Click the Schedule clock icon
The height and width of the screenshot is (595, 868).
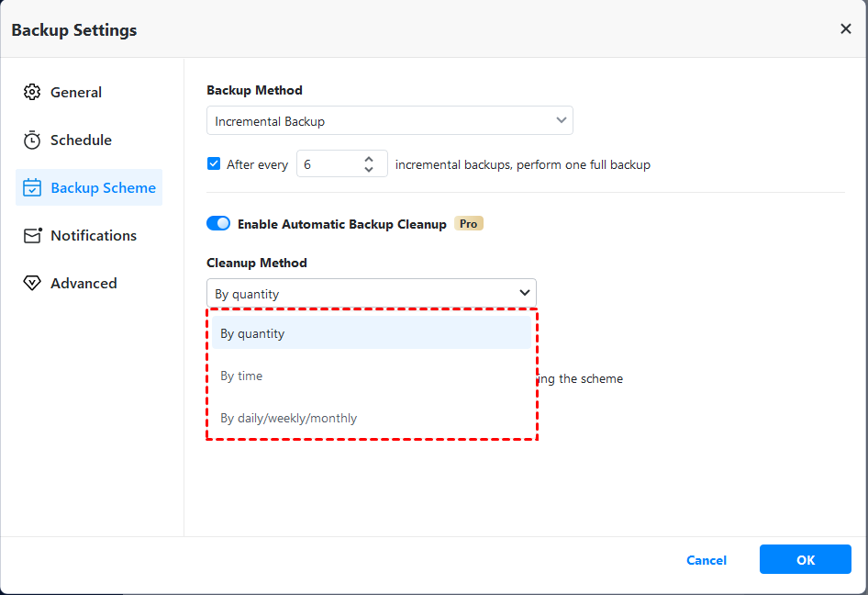point(32,140)
